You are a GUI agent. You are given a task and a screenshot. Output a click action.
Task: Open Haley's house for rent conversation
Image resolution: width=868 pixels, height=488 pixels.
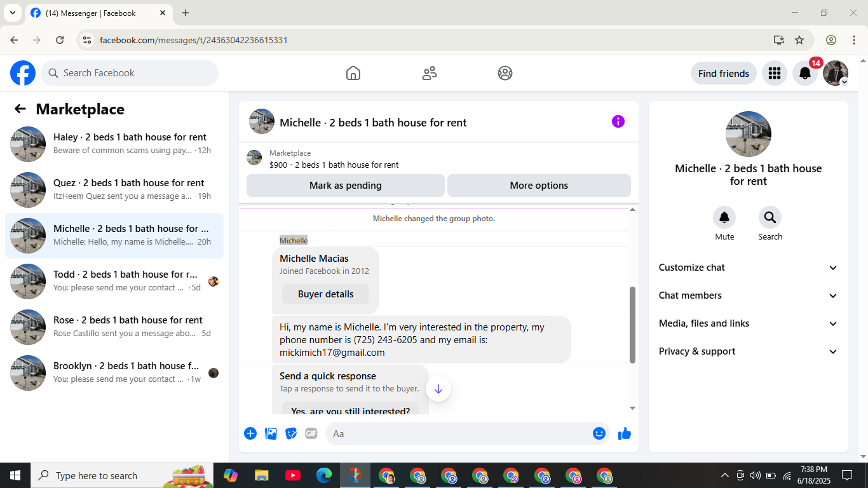tap(114, 144)
